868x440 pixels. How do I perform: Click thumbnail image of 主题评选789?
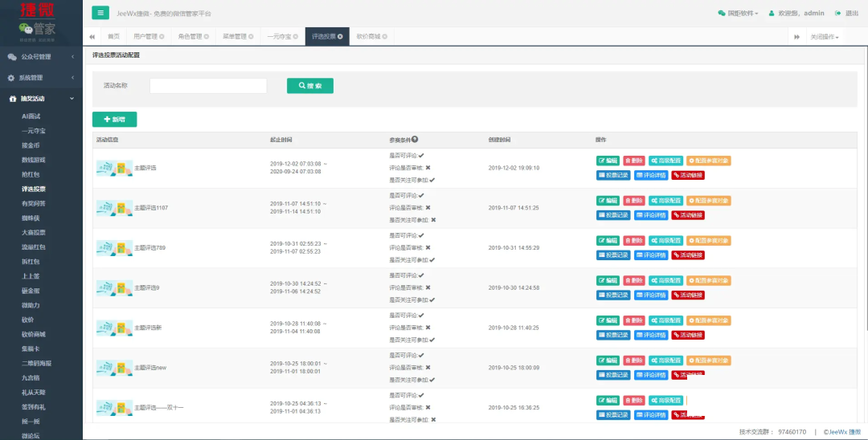114,247
